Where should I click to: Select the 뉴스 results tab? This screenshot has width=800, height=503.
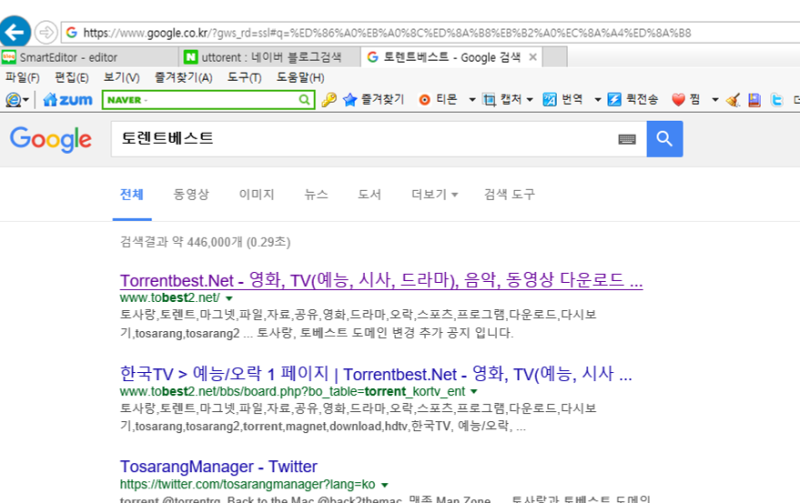tap(316, 194)
